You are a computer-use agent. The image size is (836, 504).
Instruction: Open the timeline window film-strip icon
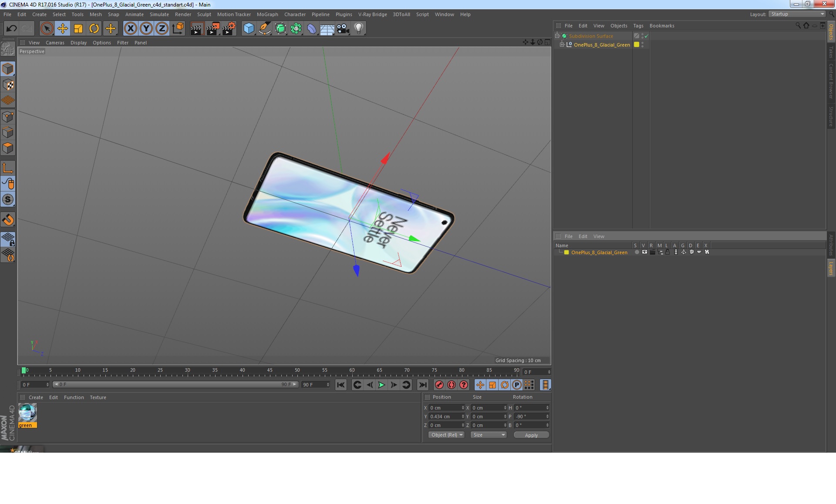(x=545, y=385)
